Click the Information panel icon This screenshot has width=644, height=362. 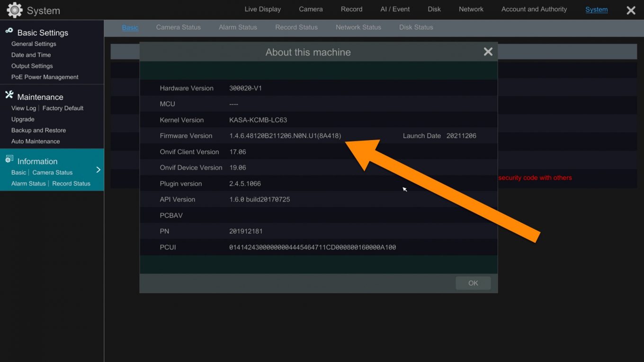point(8,159)
